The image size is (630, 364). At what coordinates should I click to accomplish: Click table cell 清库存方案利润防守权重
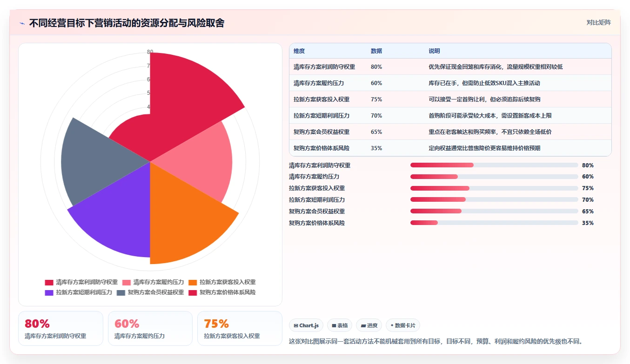click(x=324, y=67)
